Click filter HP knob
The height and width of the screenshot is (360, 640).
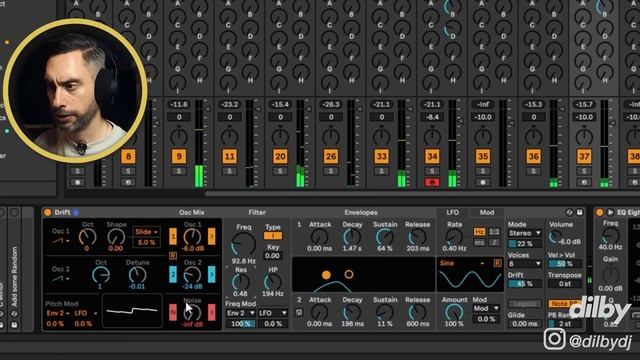tap(273, 282)
